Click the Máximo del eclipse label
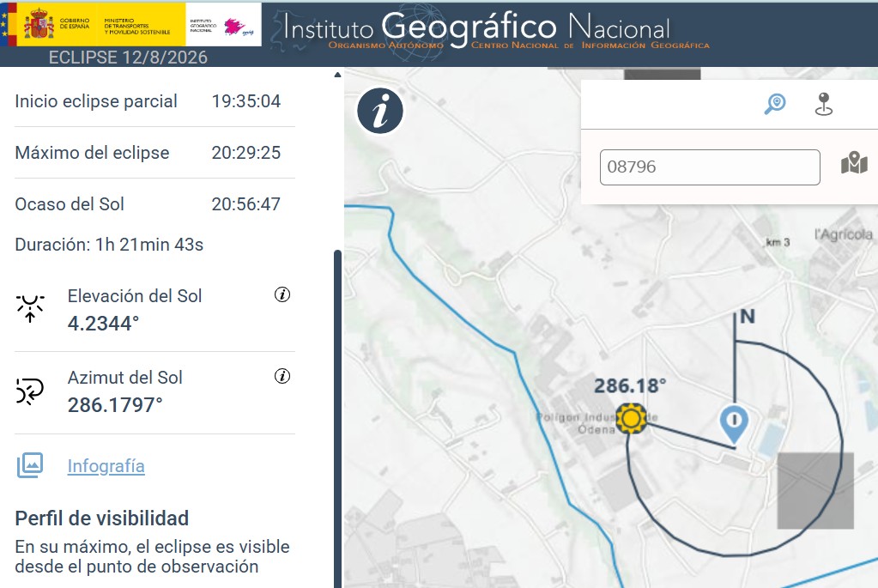Image resolution: width=878 pixels, height=588 pixels. pyautogui.click(x=92, y=153)
